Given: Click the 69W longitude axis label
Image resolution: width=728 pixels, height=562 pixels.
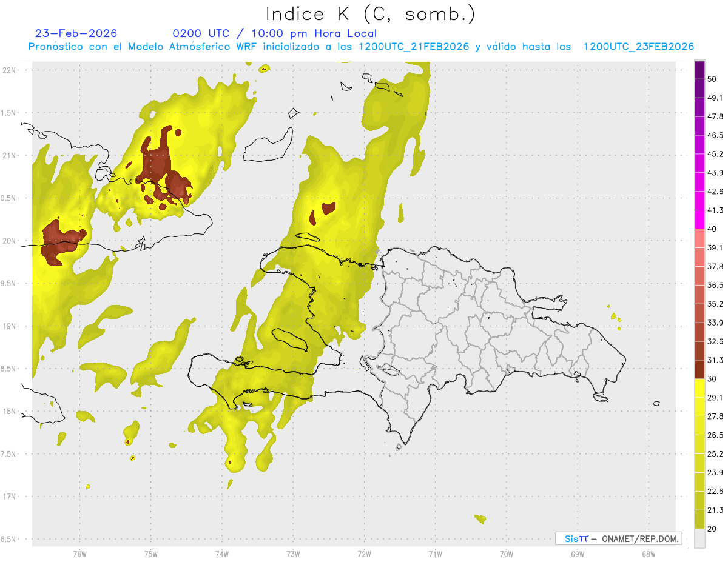Looking at the screenshot, I should pos(578,554).
